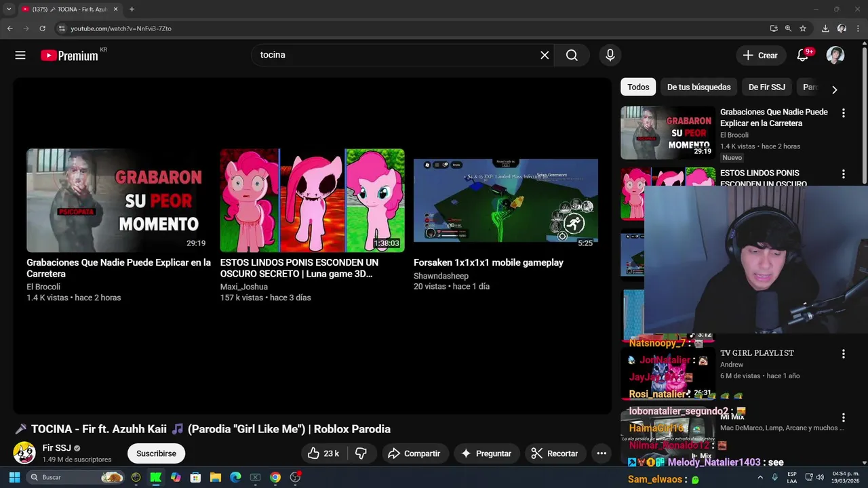Screen dimensions: 868x488
Task: Open Chrome downloads icon
Action: pos(825,28)
